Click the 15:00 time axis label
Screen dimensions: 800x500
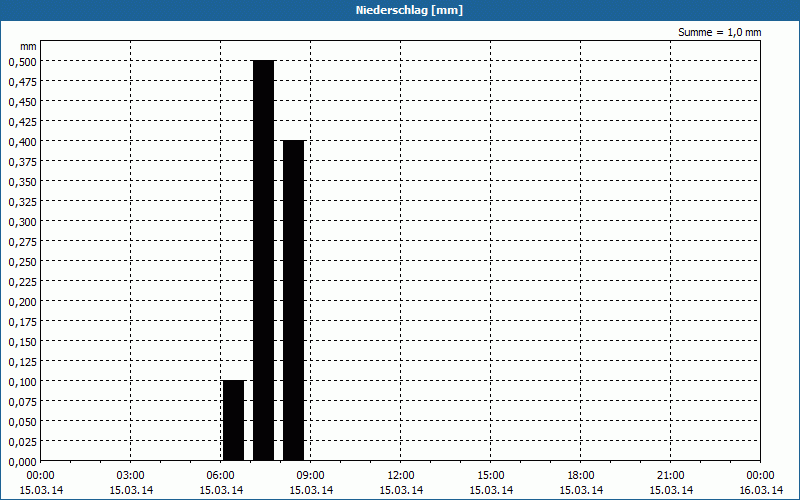click(x=491, y=476)
